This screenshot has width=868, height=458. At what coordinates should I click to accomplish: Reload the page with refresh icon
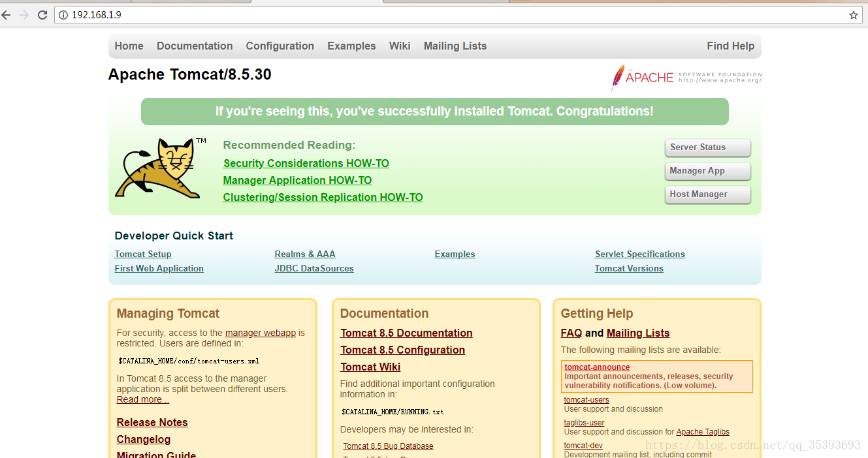coord(42,14)
